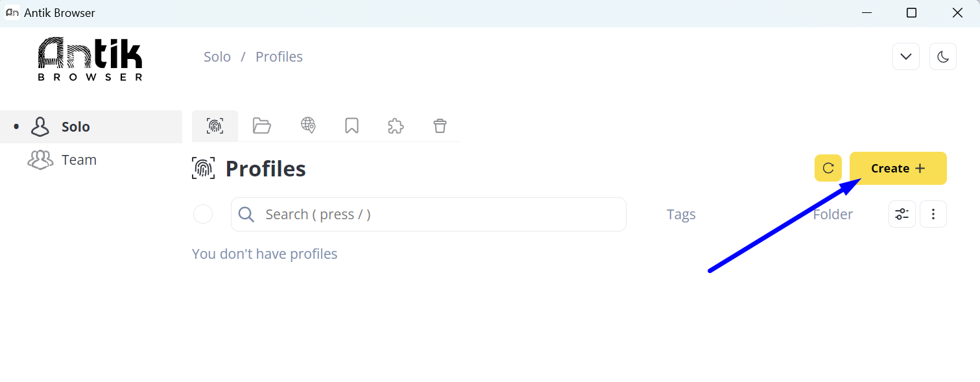Focus the profile Search field
Screen dimensions: 980x382
click(429, 214)
